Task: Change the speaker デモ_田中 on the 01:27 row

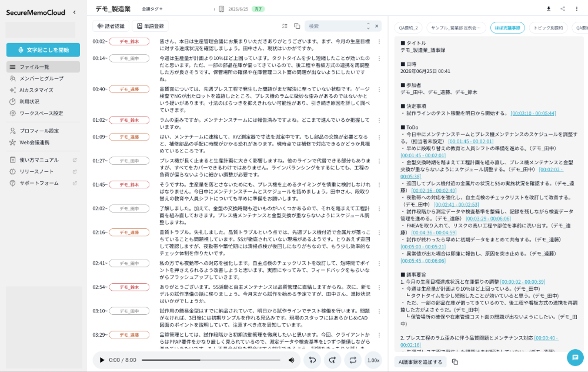Action: [129, 161]
